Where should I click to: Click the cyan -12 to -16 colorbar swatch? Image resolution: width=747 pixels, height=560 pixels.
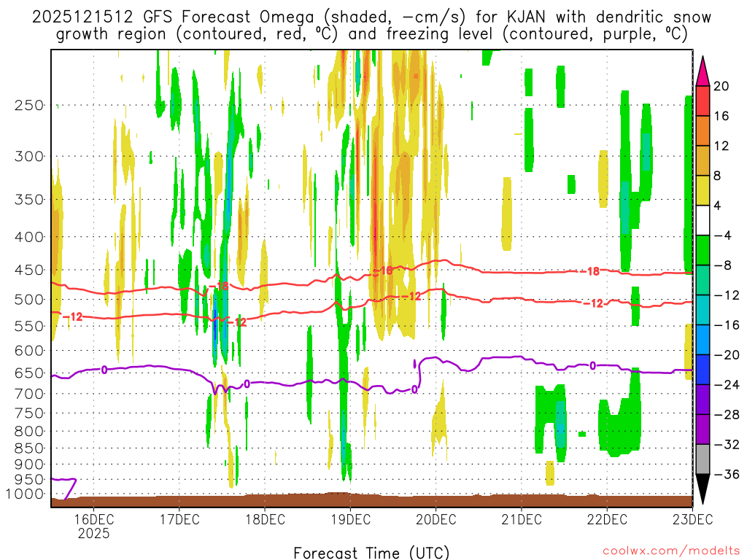click(703, 310)
